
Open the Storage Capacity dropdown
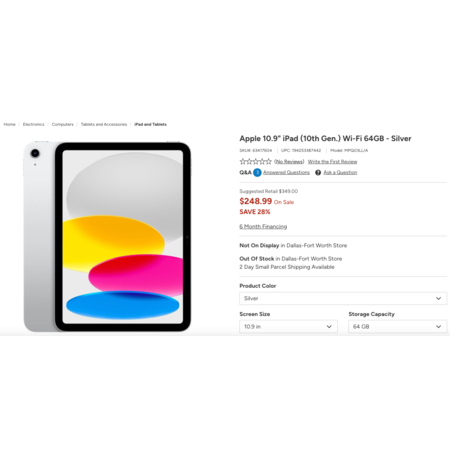398,327
